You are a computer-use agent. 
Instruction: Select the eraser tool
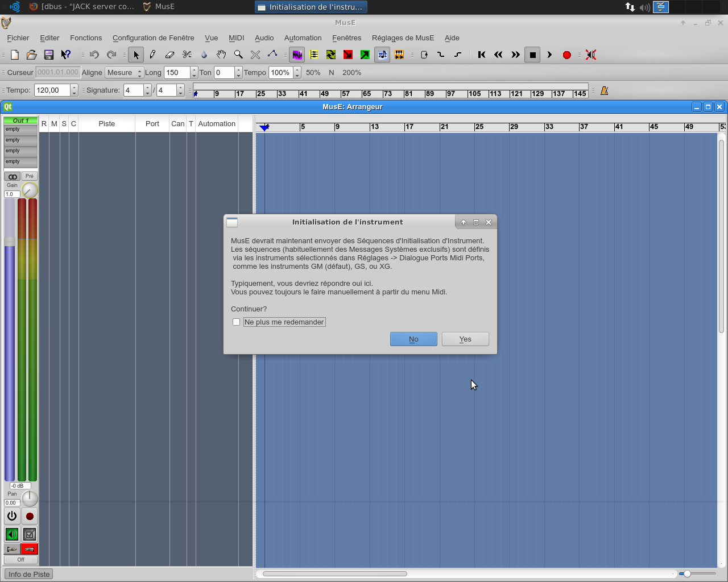point(169,55)
